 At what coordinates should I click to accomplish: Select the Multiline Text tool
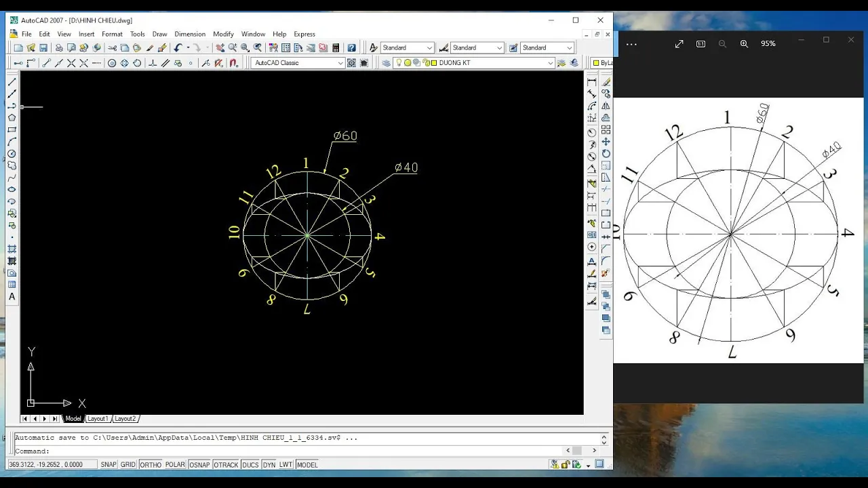(12, 297)
